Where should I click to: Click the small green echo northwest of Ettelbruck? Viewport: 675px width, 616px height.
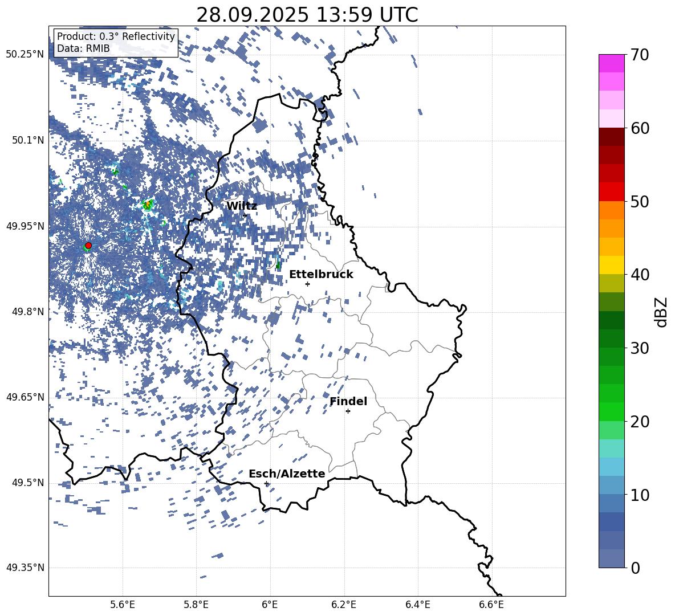click(278, 265)
